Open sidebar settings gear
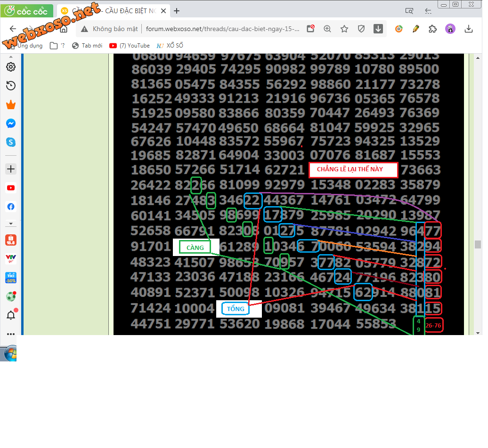 point(11,67)
